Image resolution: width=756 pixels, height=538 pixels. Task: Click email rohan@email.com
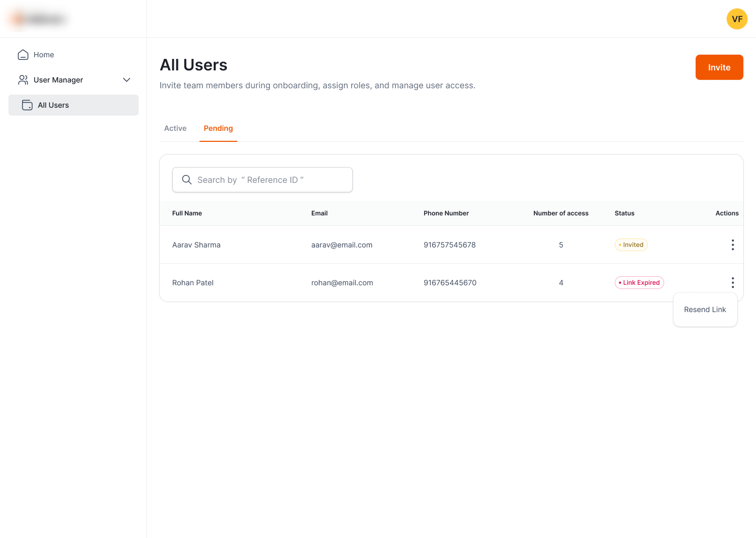(342, 283)
